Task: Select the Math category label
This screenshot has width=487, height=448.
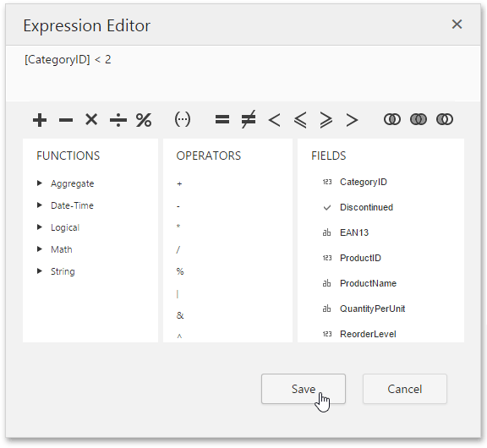Action: [62, 249]
